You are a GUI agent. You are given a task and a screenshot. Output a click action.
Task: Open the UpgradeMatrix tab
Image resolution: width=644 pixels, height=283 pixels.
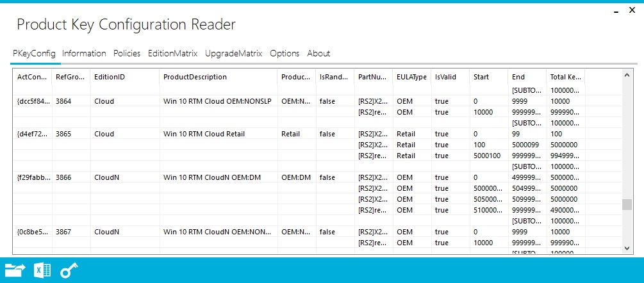234,53
